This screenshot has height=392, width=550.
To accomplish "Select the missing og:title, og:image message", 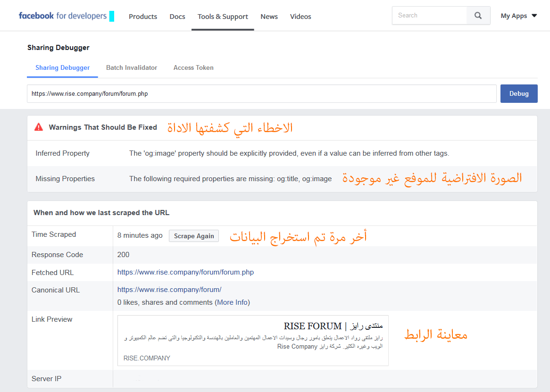I will click(x=231, y=179).
